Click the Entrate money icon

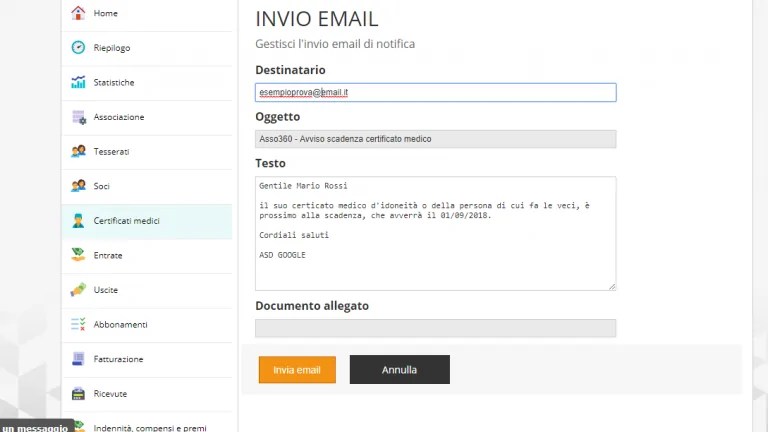pos(78,255)
